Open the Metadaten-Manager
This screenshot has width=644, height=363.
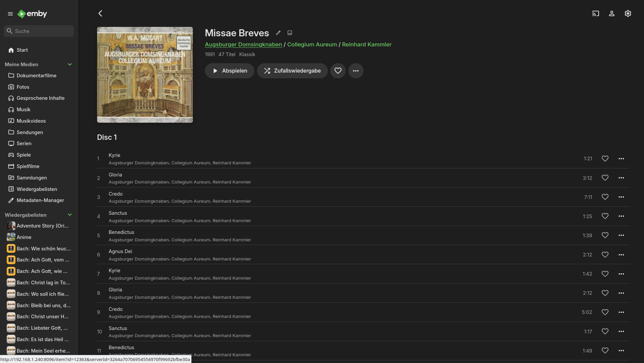[39, 200]
